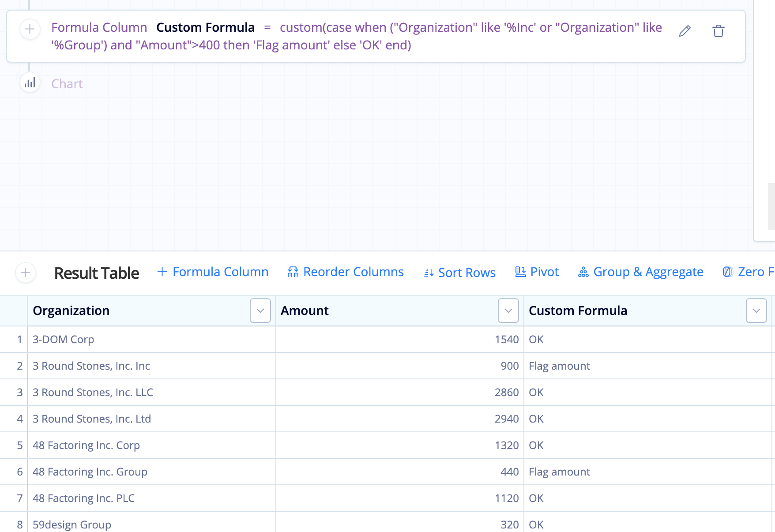Select the cell '3 Round Stones, Inc. Inc'
The width and height of the screenshot is (775, 532).
click(152, 366)
